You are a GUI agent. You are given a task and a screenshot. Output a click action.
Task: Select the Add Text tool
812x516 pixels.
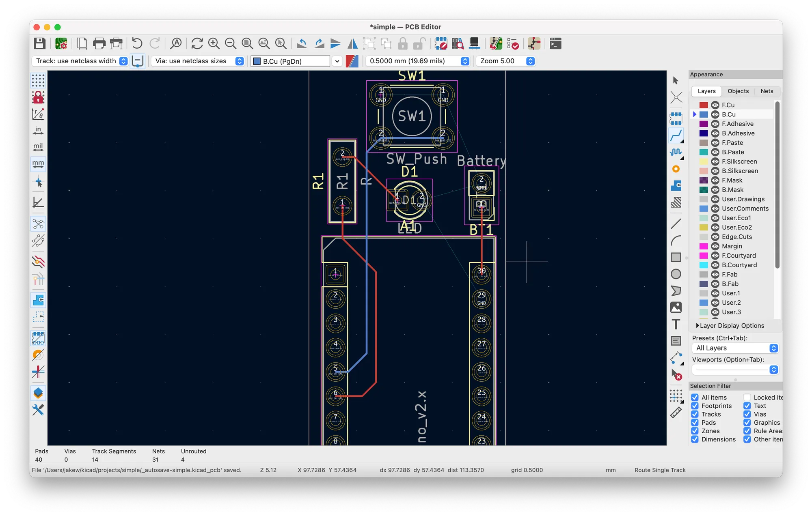coord(676,324)
